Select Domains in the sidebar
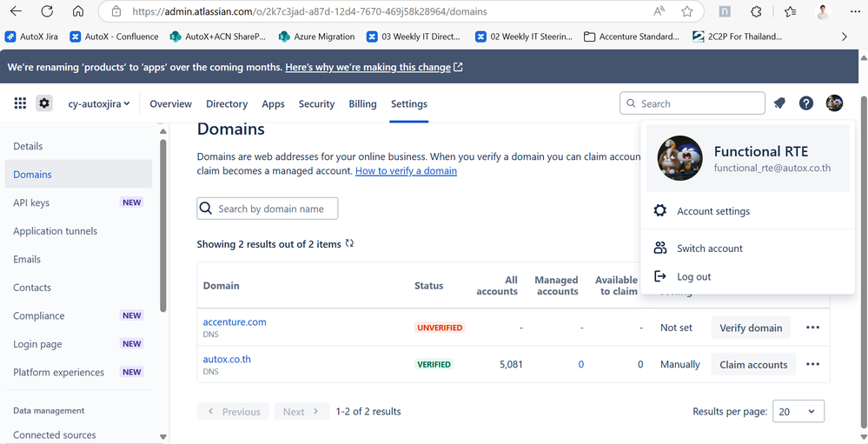Image resolution: width=868 pixels, height=444 pixels. pos(78,175)
